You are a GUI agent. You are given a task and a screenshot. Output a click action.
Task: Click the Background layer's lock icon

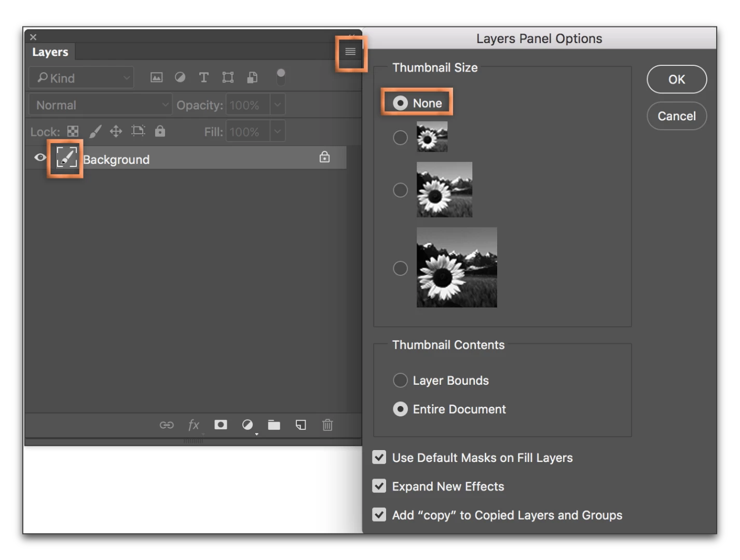click(324, 157)
